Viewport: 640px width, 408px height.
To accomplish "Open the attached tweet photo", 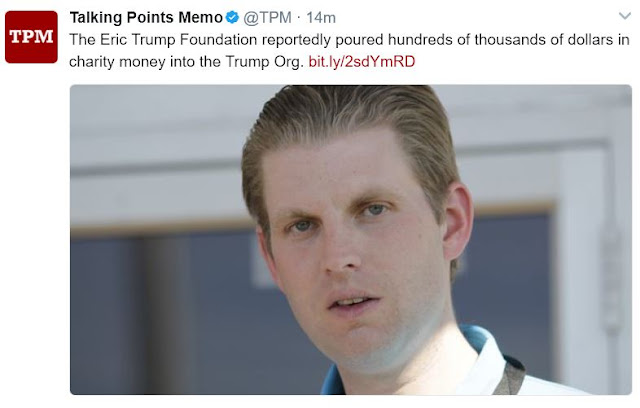I will click(351, 239).
